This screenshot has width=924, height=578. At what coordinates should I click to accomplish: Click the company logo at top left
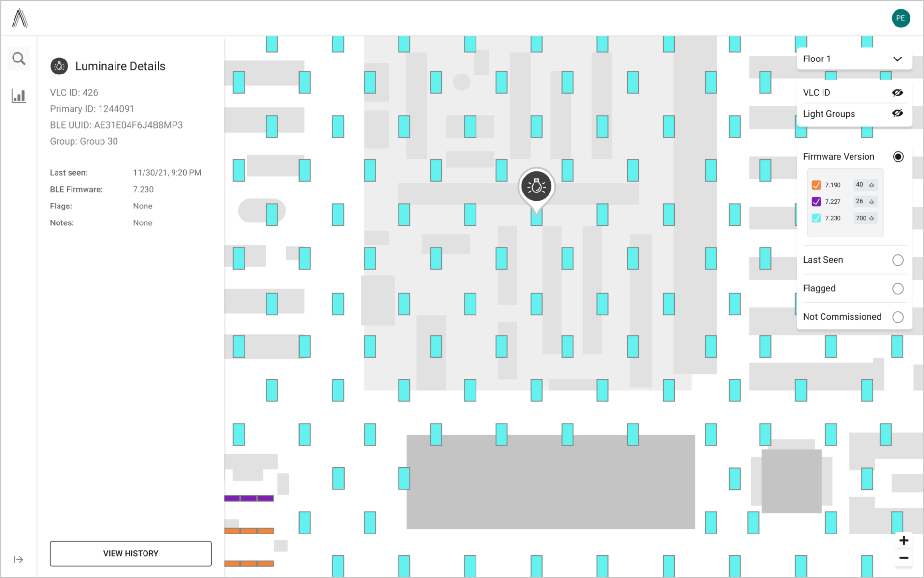coord(19,18)
